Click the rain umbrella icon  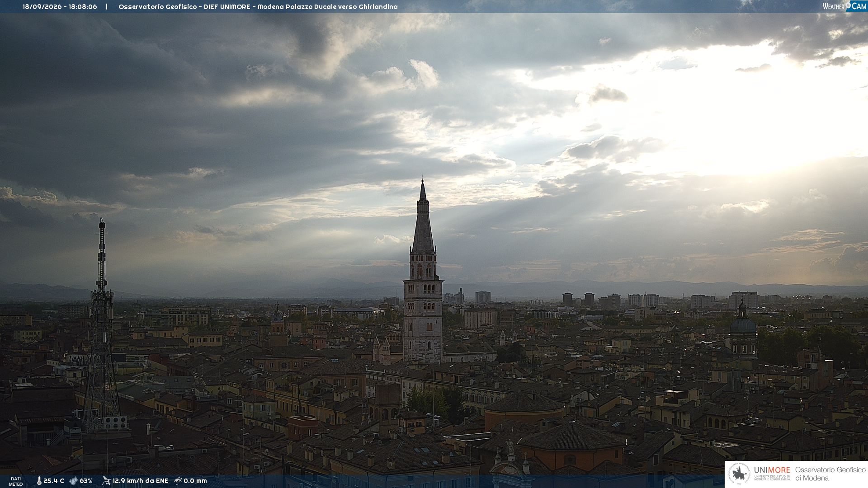pyautogui.click(x=178, y=481)
